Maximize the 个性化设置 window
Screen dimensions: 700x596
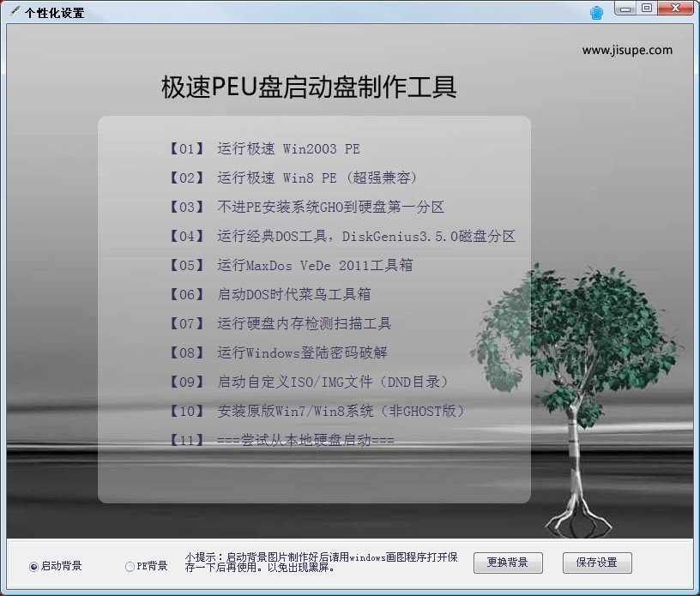(647, 9)
